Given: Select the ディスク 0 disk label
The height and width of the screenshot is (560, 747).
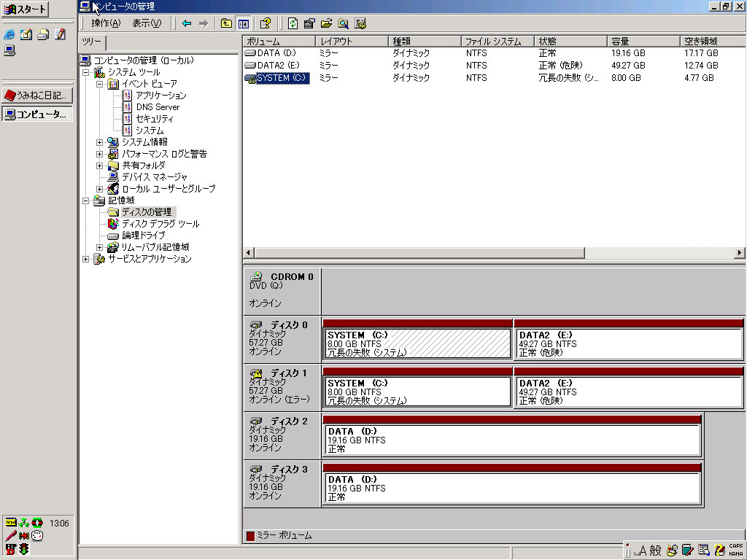Looking at the screenshot, I should pos(282,339).
